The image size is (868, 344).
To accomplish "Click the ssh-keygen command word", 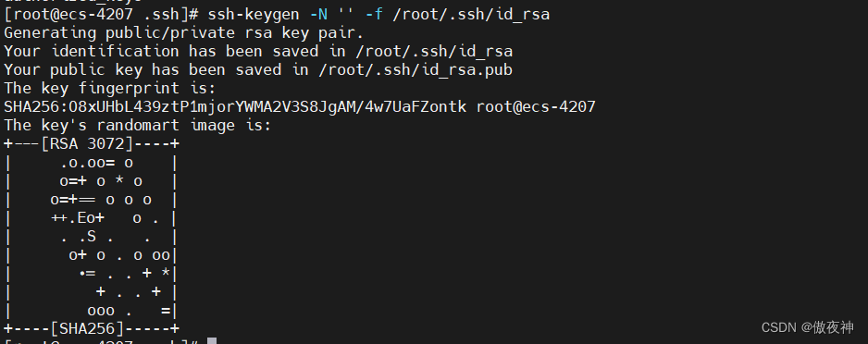I will (254, 14).
